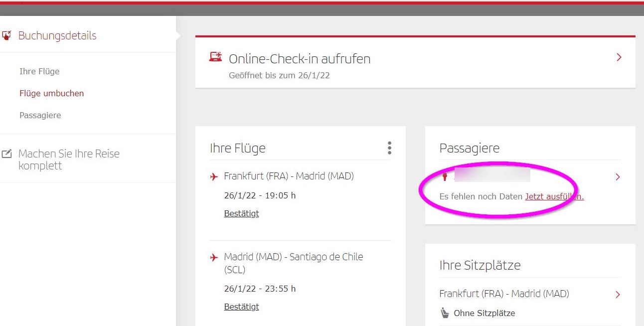The height and width of the screenshot is (326, 644).
Task: Click the pencil icon beside Machen Sie Ihre Reise komplett
Action: pos(6,154)
